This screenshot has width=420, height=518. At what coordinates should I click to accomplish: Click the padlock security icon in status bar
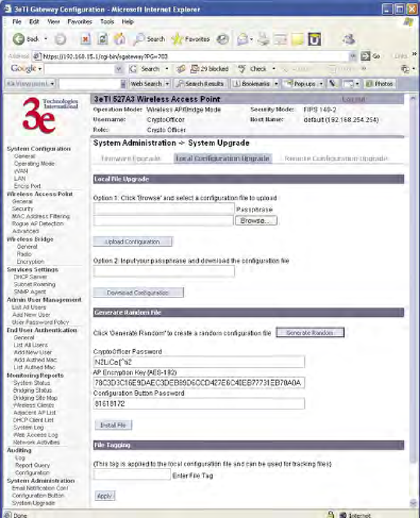331,514
